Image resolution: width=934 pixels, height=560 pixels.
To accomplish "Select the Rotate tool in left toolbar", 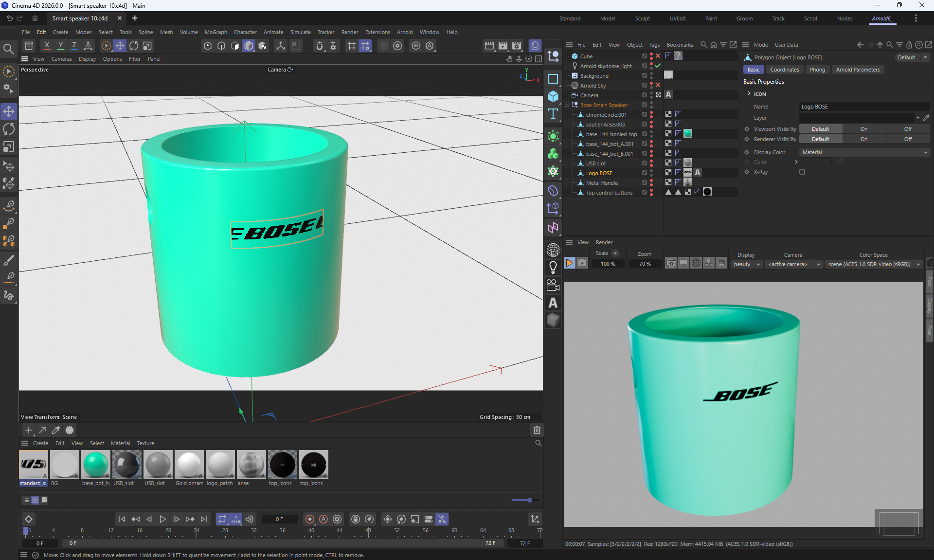I will tap(9, 129).
